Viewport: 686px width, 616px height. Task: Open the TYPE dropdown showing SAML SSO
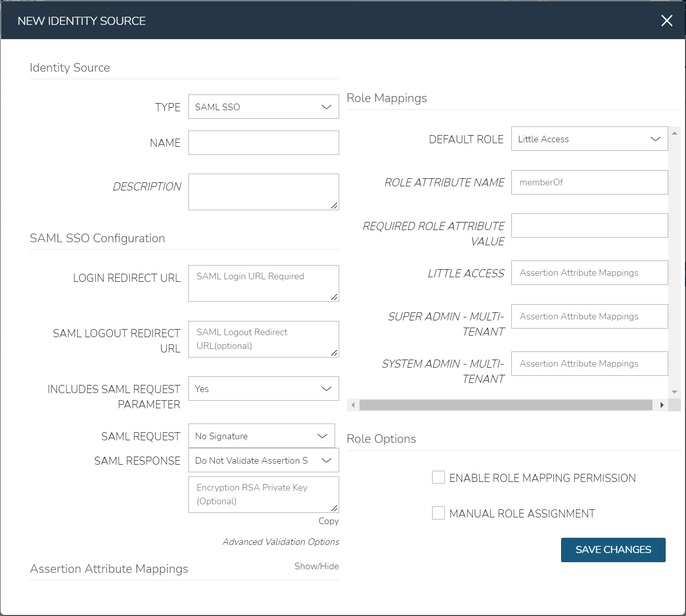pos(263,107)
